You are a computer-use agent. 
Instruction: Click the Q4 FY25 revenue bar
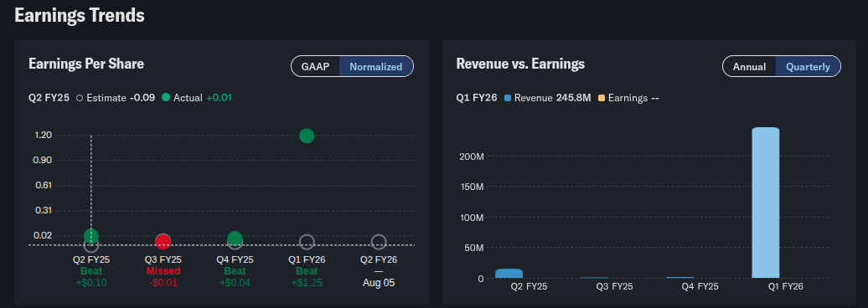[x=679, y=278]
